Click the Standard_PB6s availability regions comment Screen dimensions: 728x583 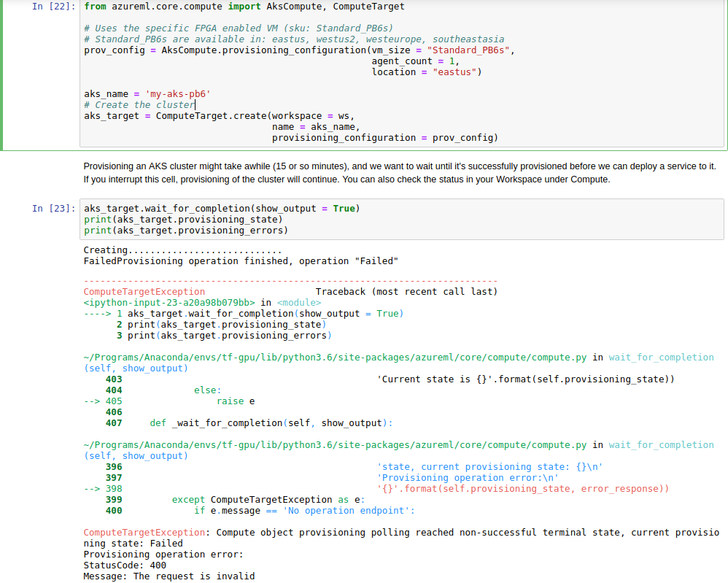(294, 39)
